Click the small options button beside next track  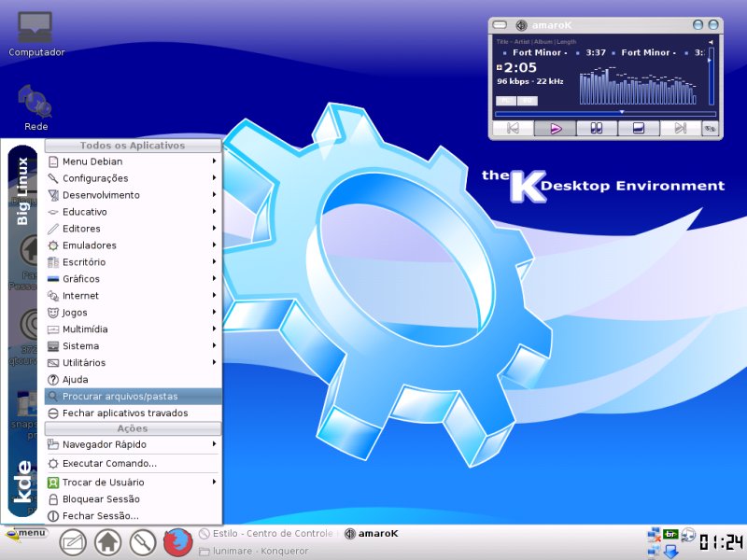point(711,128)
